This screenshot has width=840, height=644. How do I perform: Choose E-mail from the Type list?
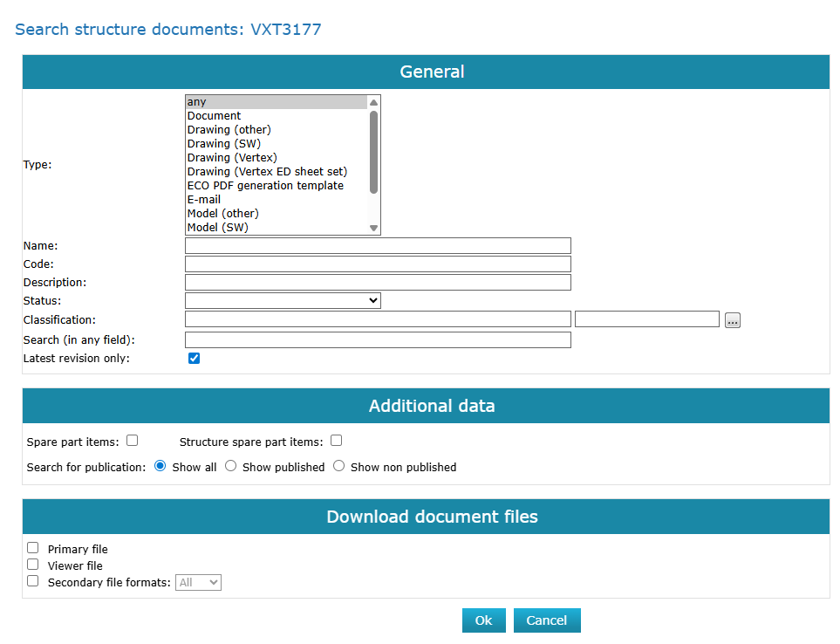pyautogui.click(x=204, y=200)
